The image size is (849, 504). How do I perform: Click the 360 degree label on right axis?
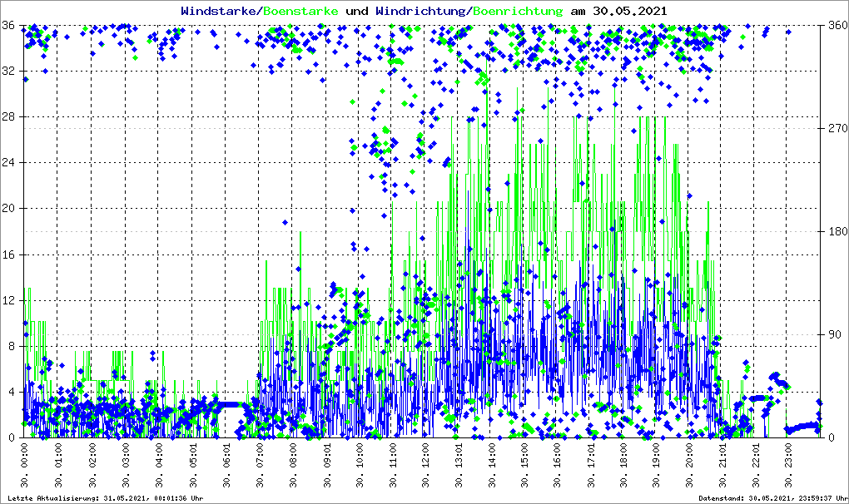(x=835, y=25)
